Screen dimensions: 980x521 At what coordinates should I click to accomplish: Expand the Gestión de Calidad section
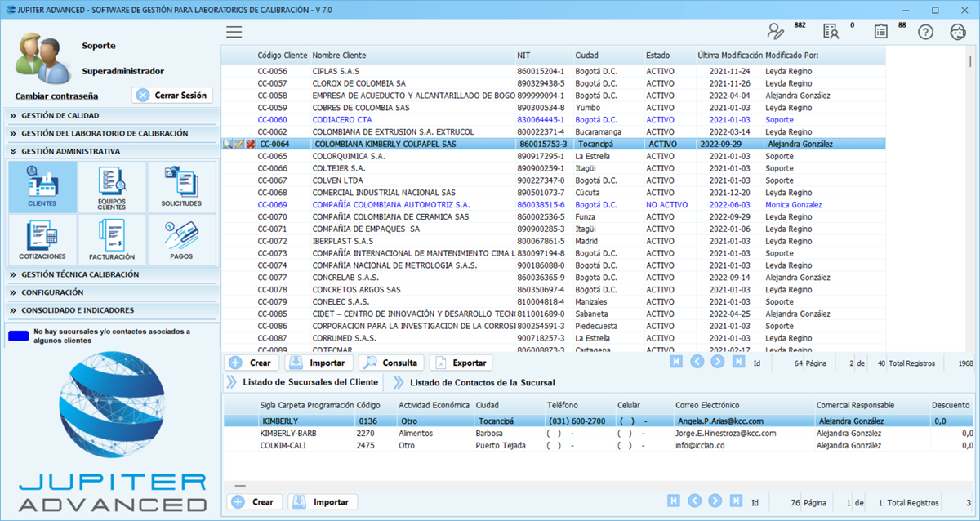coord(60,116)
